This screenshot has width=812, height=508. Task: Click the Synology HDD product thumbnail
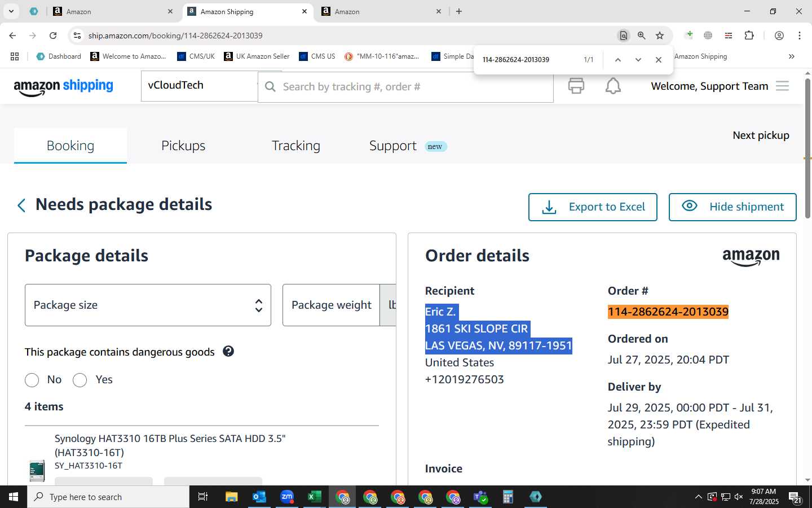37,471
